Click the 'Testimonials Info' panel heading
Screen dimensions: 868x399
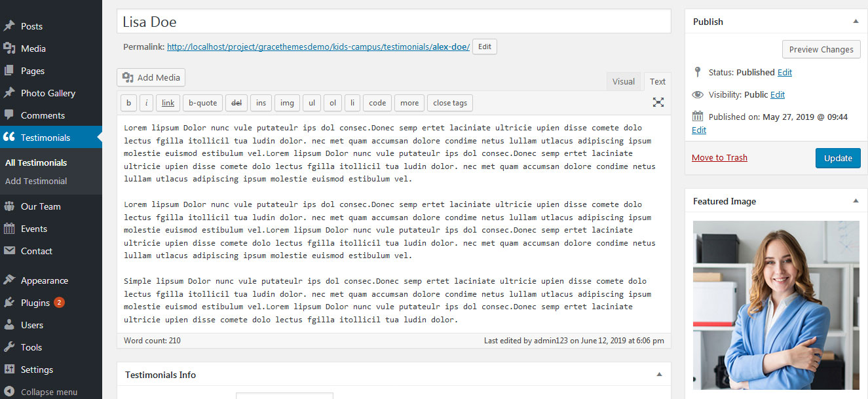[160, 375]
